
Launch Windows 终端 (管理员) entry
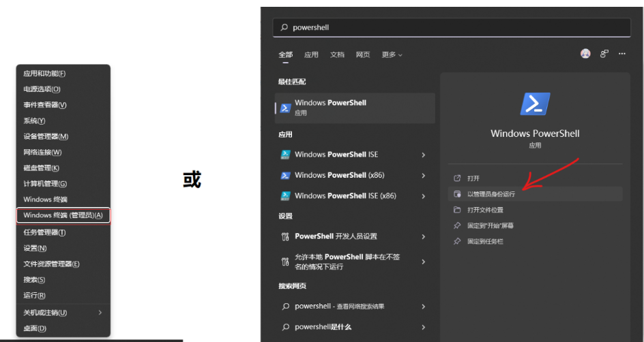pos(63,215)
